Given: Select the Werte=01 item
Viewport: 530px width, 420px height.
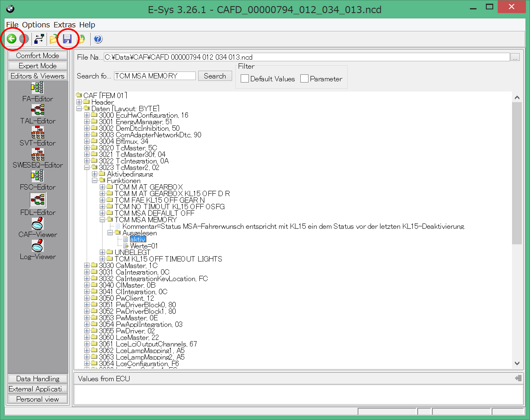Looking at the screenshot, I should [x=144, y=246].
